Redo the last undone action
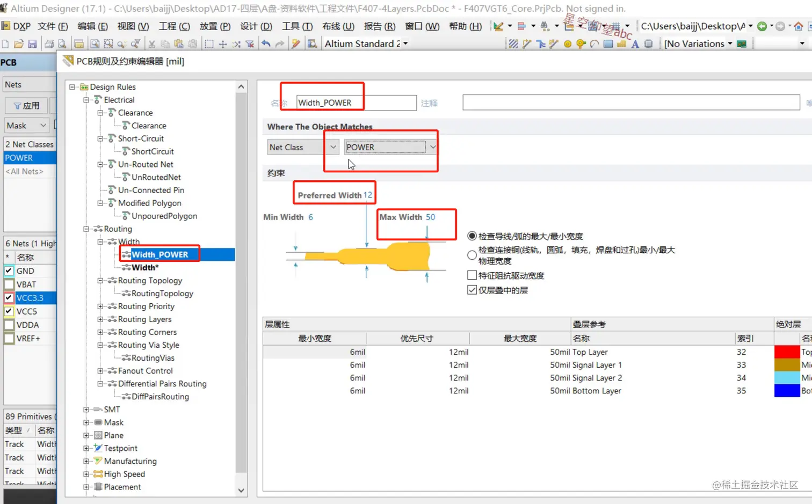This screenshot has width=812, height=504. (x=279, y=44)
